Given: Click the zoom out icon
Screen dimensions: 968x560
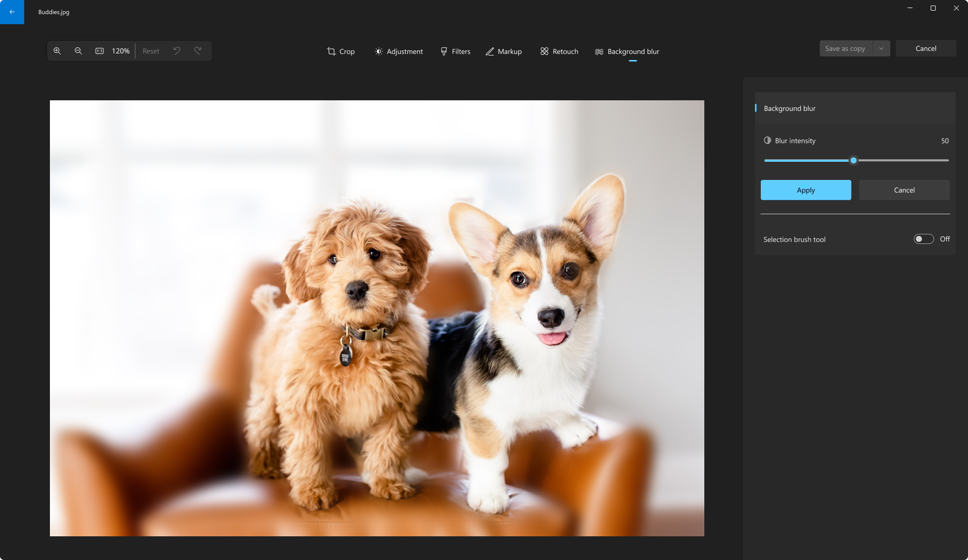Looking at the screenshot, I should tap(78, 51).
